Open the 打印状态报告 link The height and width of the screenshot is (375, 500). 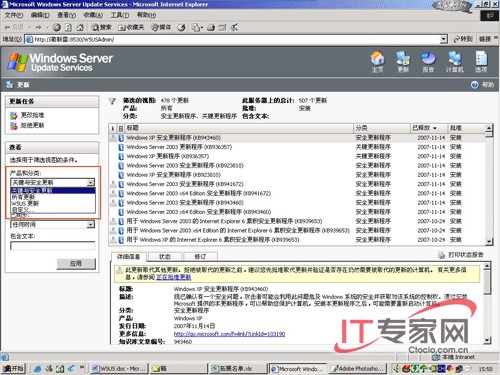[x=466, y=255]
